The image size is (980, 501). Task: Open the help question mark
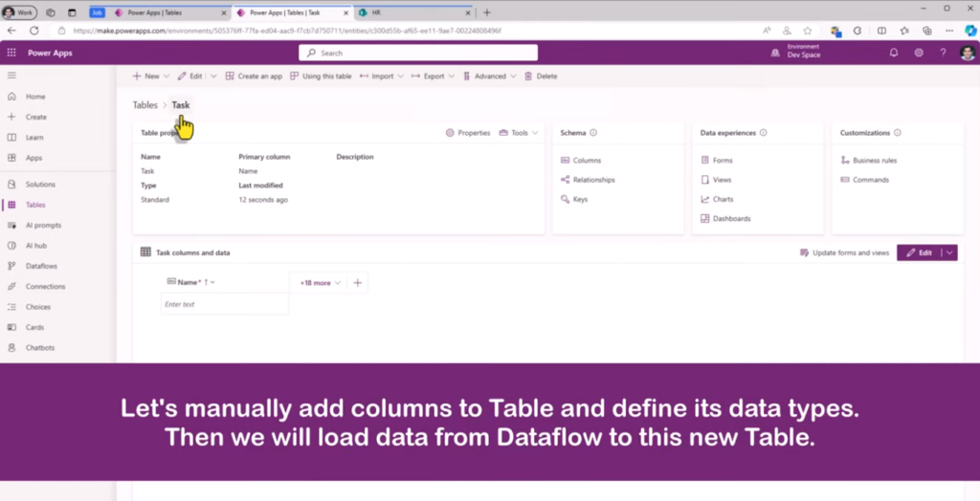point(943,54)
